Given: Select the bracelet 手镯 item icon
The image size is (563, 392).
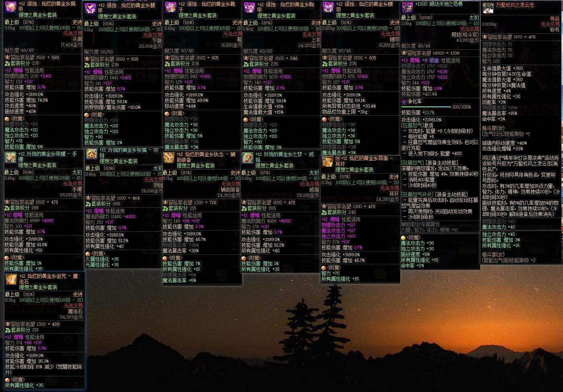Looking at the screenshot, I should pyautogui.click(x=10, y=157).
